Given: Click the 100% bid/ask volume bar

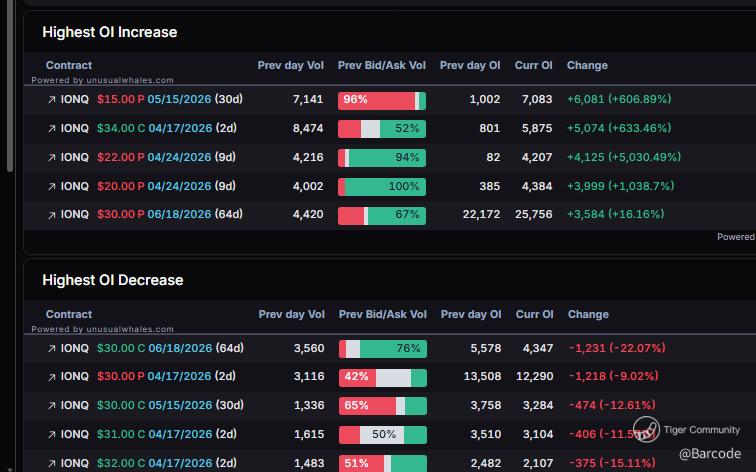Looking at the screenshot, I should point(382,186).
